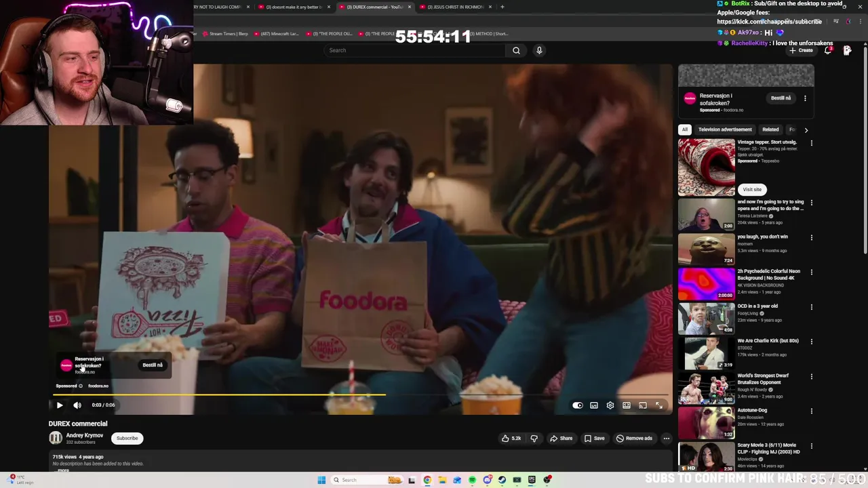Open a new browser tab
This screenshot has height=488, width=868.
click(x=502, y=7)
